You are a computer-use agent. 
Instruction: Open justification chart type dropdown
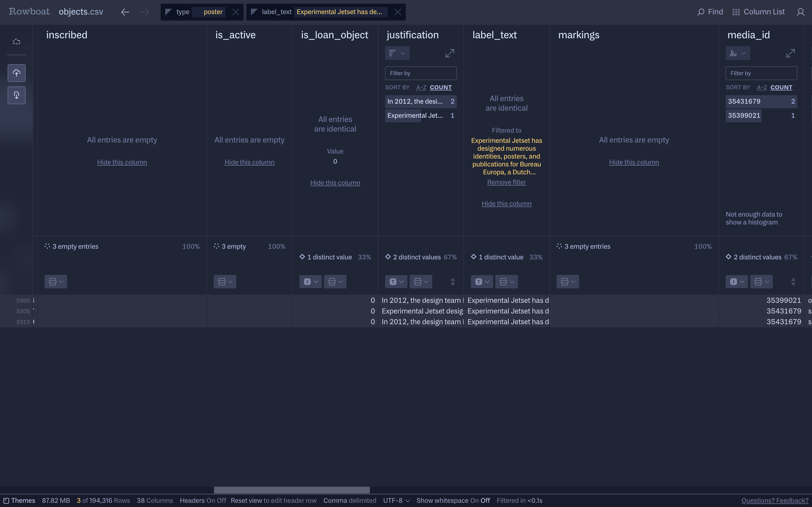click(397, 53)
